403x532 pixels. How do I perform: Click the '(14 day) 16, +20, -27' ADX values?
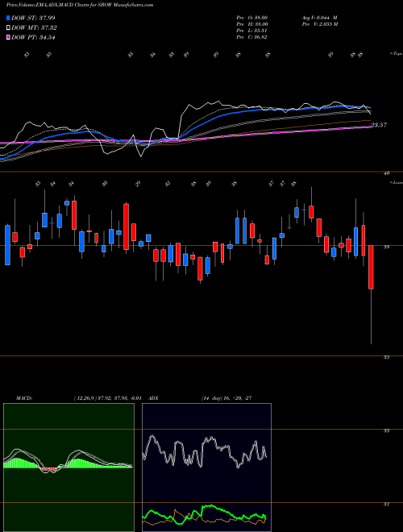click(x=226, y=398)
